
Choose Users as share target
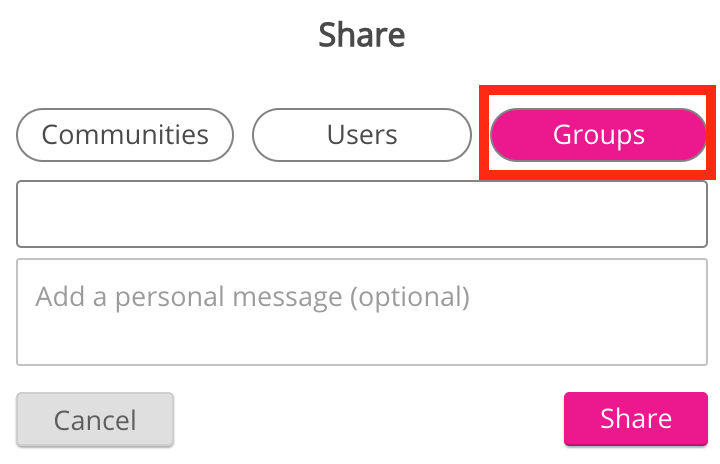coord(361,135)
